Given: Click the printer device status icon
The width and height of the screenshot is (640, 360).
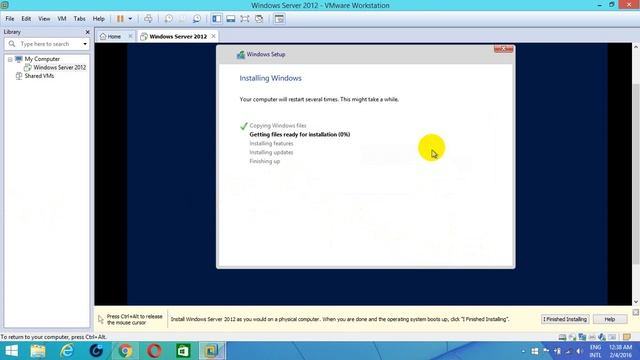Looking at the screenshot, I should (x=592, y=337).
